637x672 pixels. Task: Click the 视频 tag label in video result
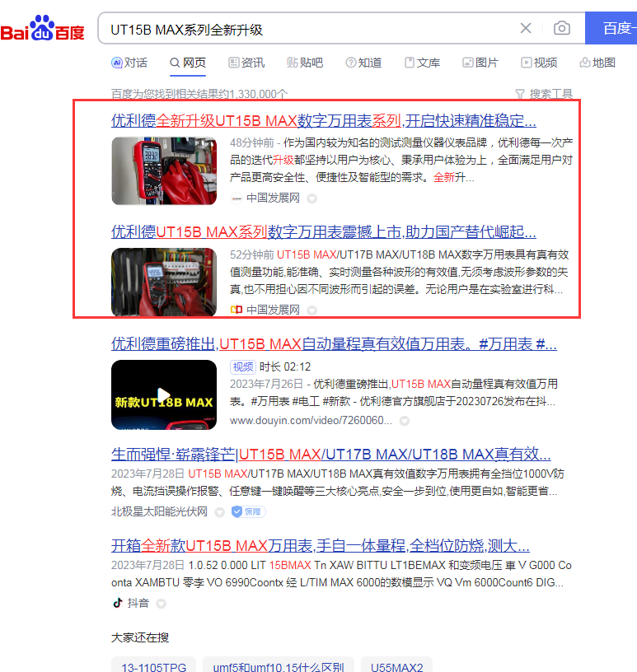coord(243,366)
